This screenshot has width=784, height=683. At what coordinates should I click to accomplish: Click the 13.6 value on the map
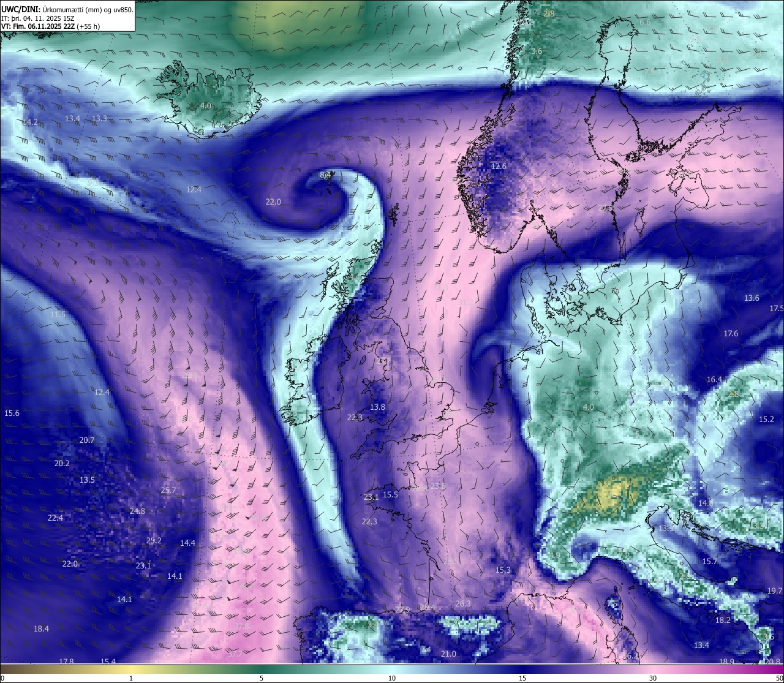(752, 298)
